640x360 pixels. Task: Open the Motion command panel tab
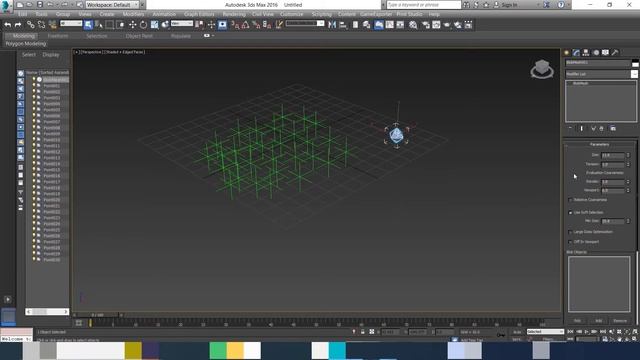(x=596, y=52)
